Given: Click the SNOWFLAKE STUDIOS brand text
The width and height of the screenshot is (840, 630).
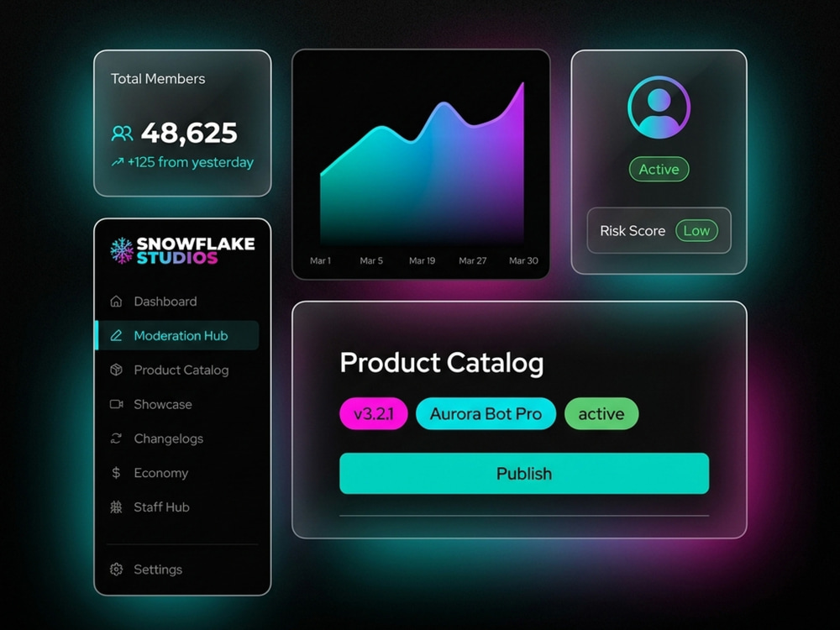Looking at the screenshot, I should (196, 250).
